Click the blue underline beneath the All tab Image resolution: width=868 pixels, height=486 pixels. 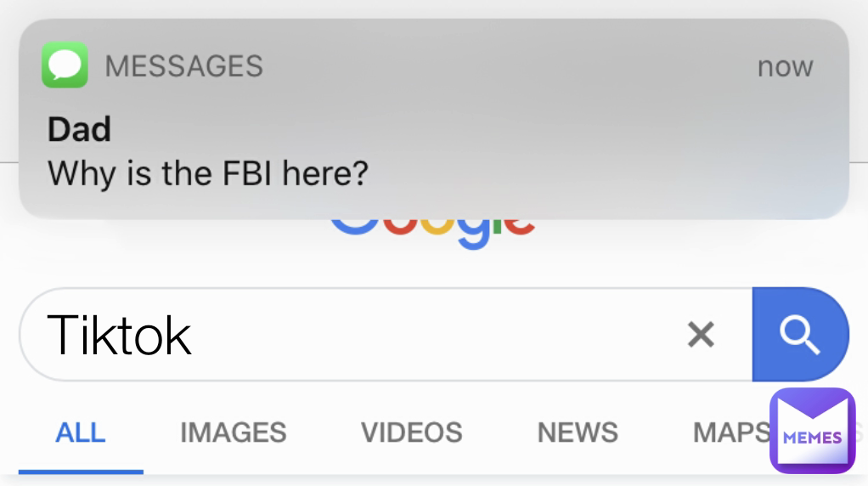pos(81,470)
